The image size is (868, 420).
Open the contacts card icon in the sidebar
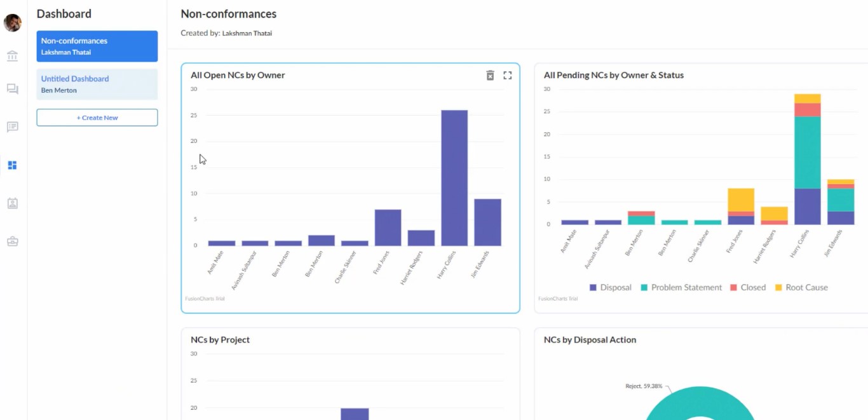11,203
